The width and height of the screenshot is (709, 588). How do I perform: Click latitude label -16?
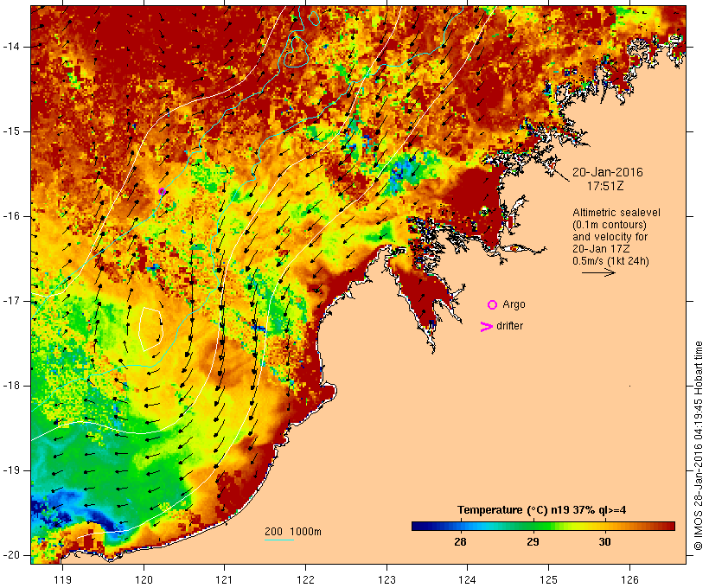tap(10, 216)
